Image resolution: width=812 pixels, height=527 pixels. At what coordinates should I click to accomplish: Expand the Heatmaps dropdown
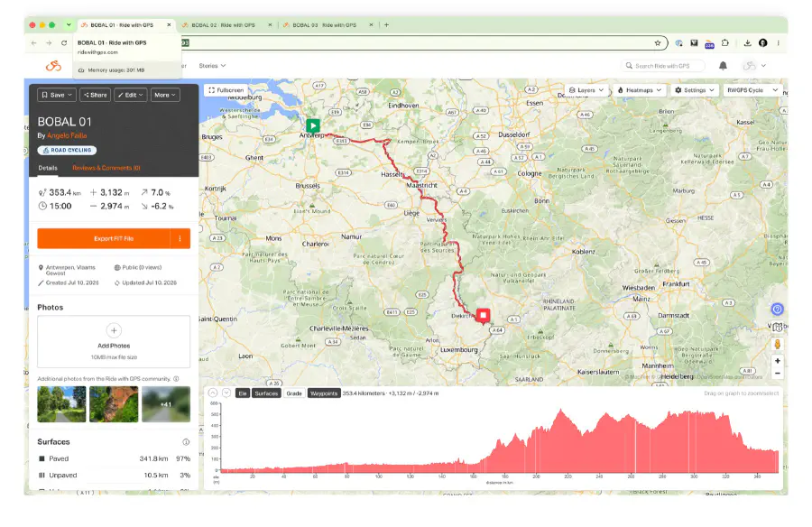point(639,90)
